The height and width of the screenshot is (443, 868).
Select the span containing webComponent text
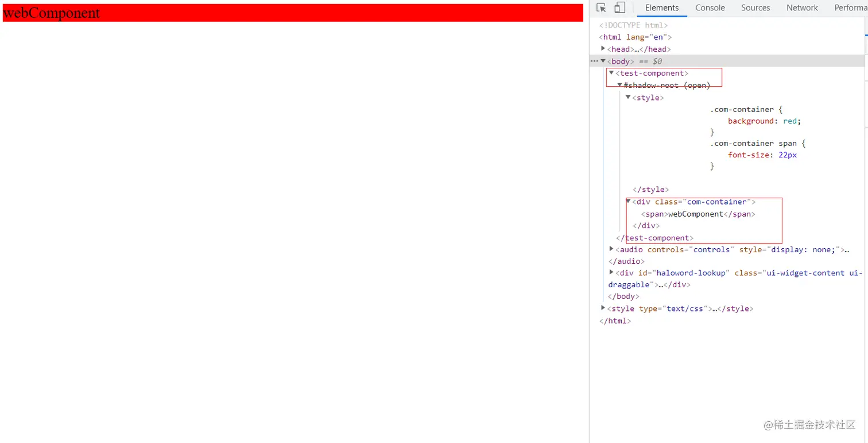[x=696, y=214]
